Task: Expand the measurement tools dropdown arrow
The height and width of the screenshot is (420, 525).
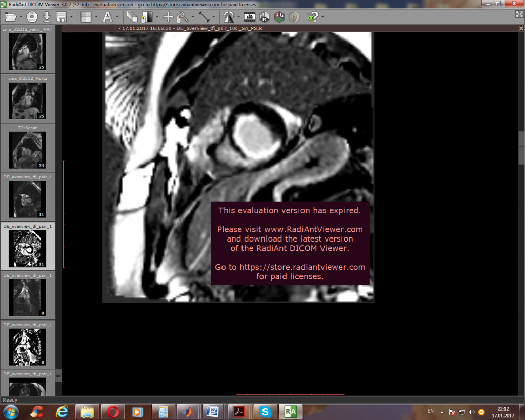Action: pyautogui.click(x=214, y=17)
